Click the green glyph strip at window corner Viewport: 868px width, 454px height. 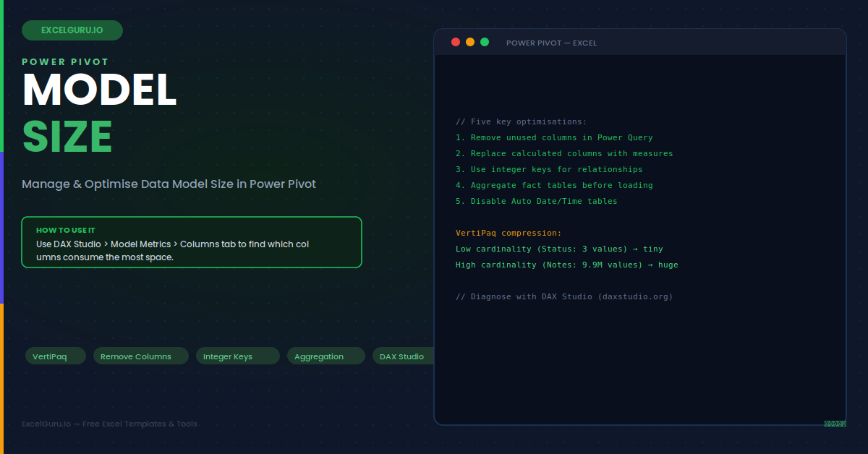(835, 424)
